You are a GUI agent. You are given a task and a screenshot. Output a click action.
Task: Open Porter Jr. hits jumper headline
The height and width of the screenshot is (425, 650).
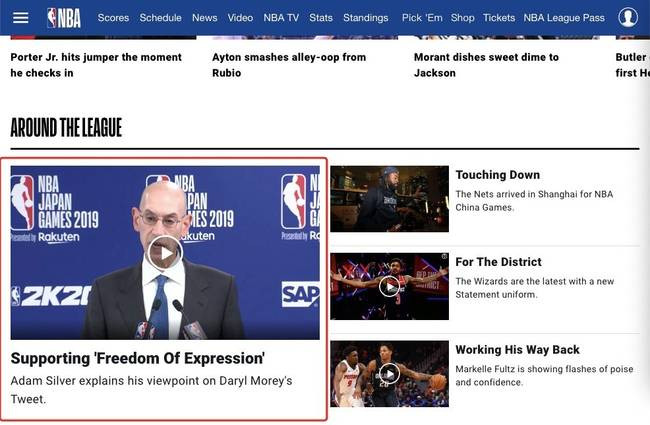pos(96,65)
